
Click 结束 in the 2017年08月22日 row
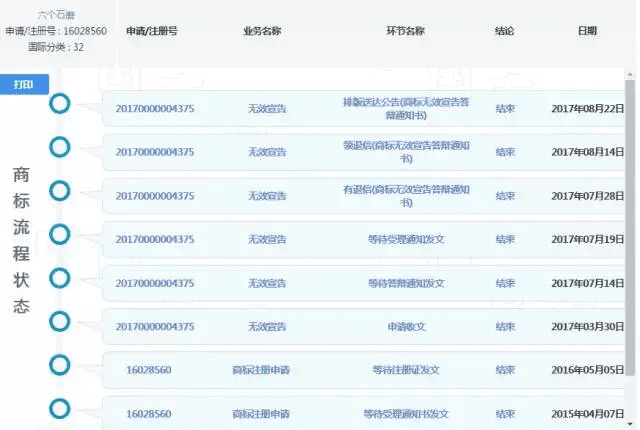point(505,109)
